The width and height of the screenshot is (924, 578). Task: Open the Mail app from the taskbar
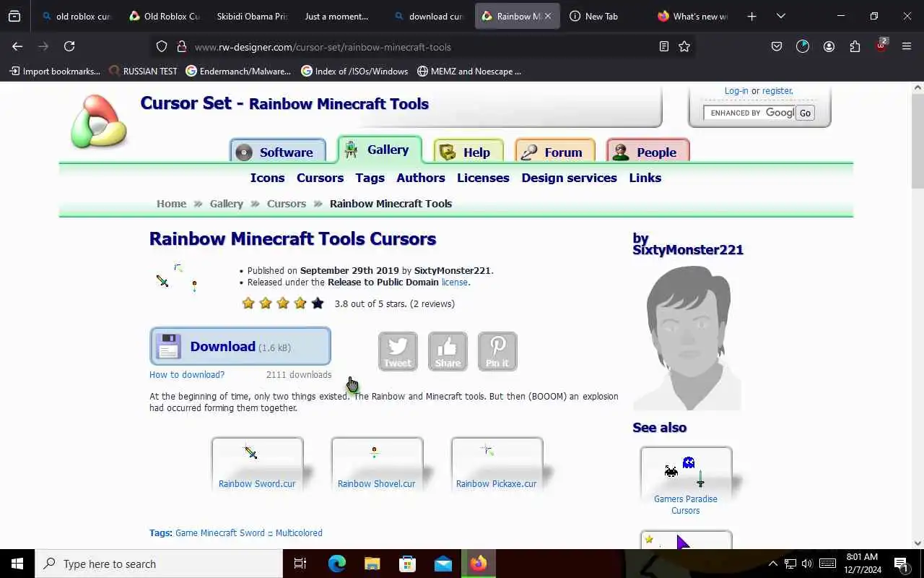point(443,564)
